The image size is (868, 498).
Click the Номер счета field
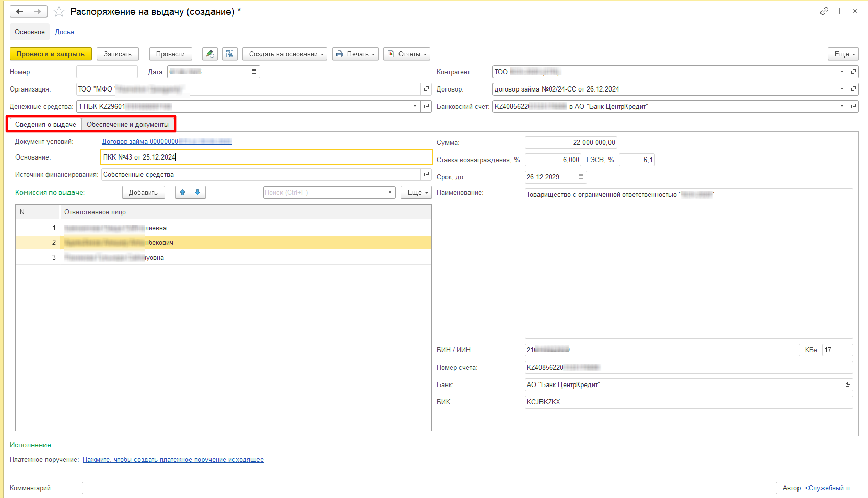pyautogui.click(x=689, y=367)
